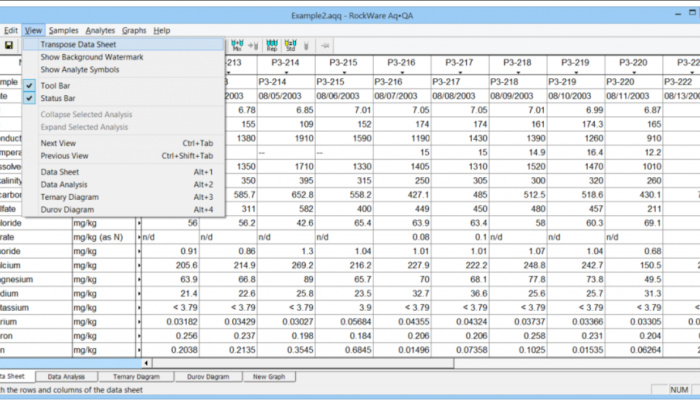Select the 174.3 cell under P3-219
The height and width of the screenshot is (400, 700).
[x=576, y=124]
